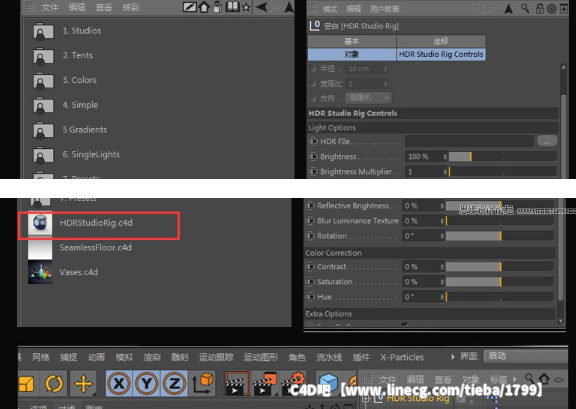
Task: Adjust the Saturation slider
Action: (500, 281)
